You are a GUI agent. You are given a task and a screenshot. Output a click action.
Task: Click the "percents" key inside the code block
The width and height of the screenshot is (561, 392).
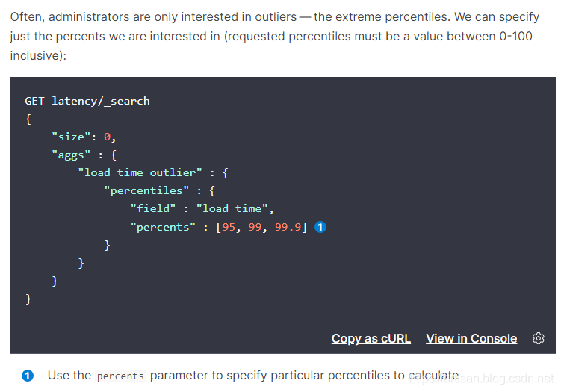tap(163, 227)
